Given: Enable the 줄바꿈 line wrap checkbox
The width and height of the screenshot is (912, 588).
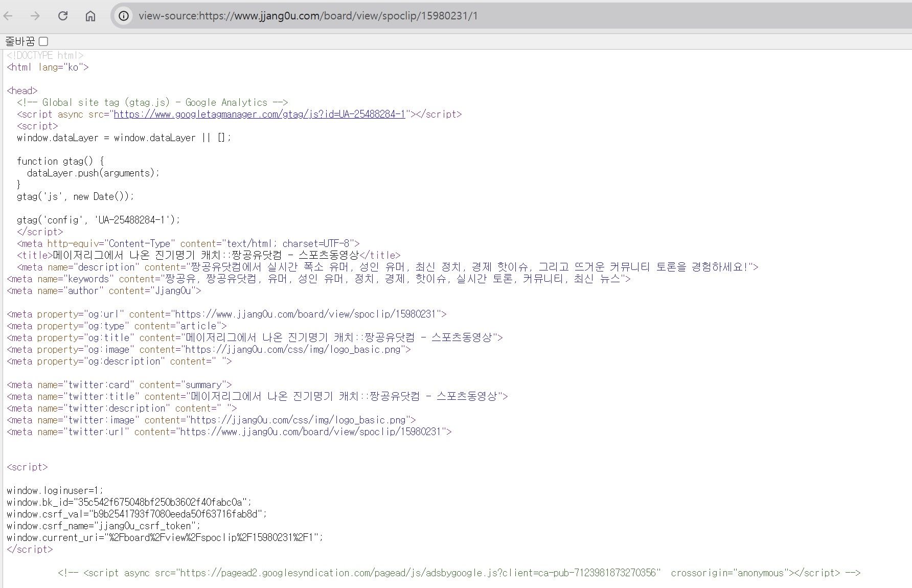Looking at the screenshot, I should 43,41.
